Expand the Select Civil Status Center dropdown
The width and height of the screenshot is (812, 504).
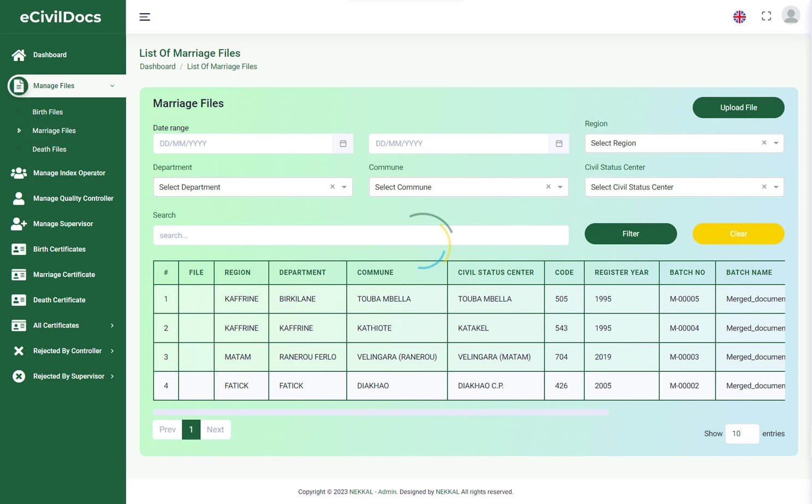tap(775, 187)
